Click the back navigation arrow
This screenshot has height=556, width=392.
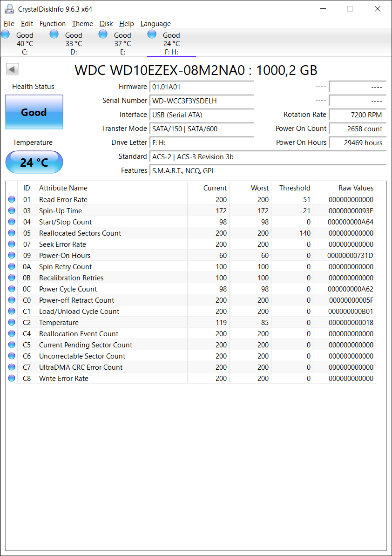click(x=12, y=68)
